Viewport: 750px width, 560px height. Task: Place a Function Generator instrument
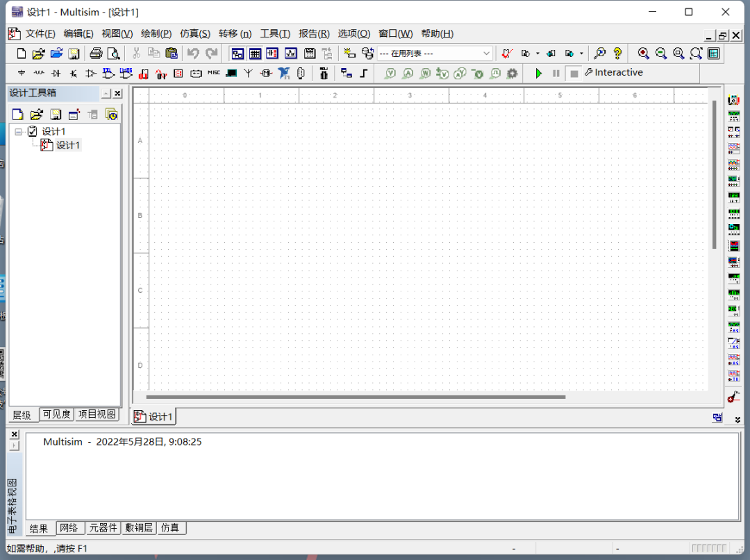click(734, 115)
